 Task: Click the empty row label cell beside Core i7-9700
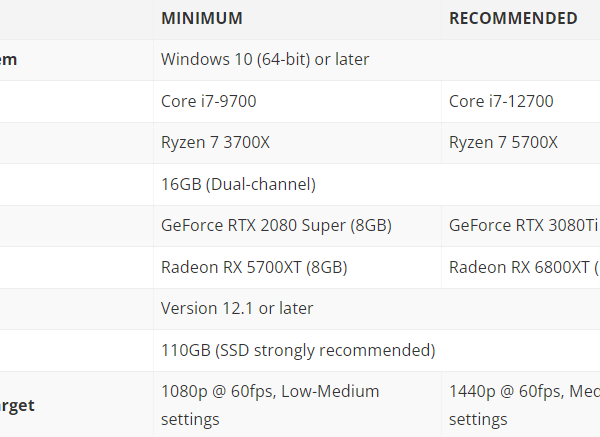point(77,101)
